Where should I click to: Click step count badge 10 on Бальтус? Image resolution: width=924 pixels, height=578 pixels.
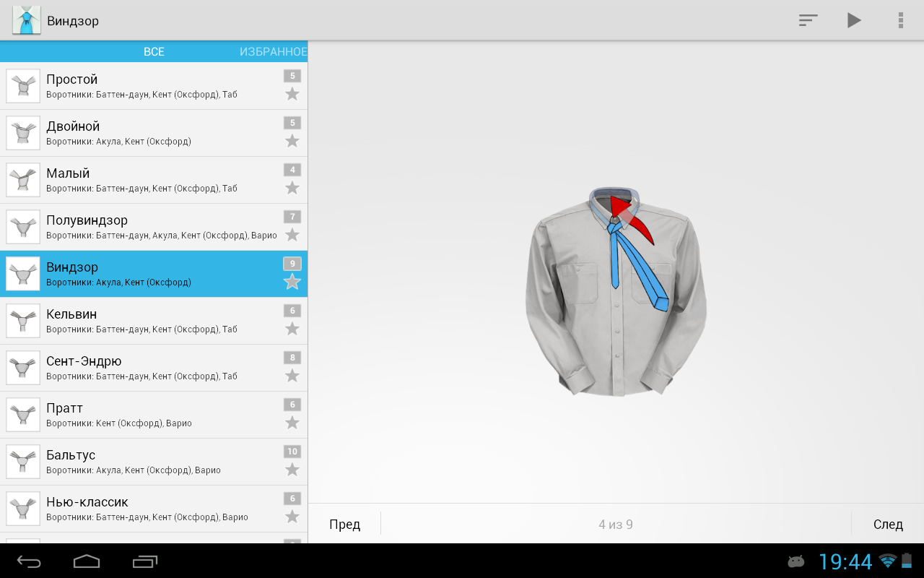[x=292, y=452]
